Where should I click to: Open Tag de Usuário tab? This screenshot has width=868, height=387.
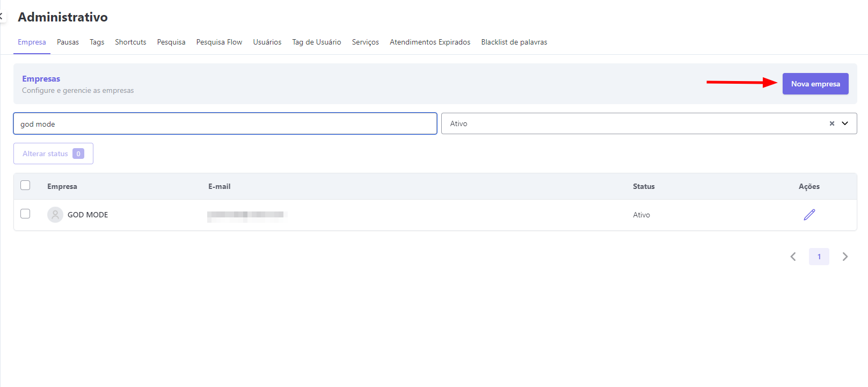317,42
